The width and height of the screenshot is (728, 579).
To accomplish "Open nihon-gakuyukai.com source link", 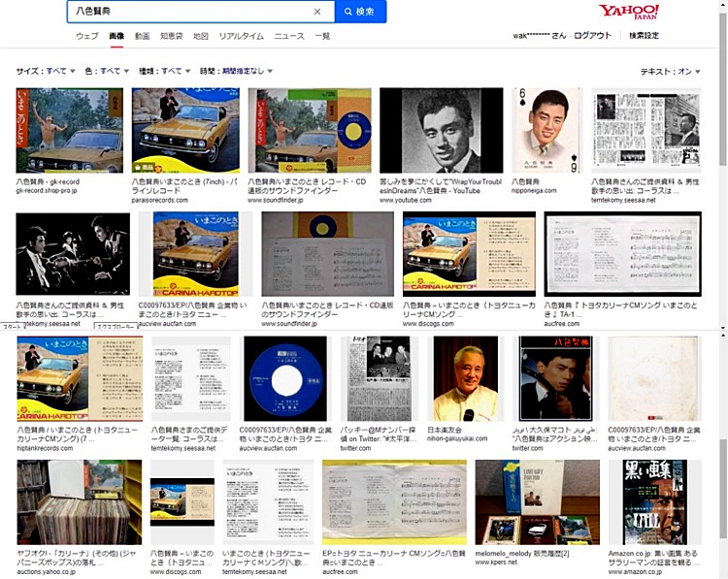I will [x=457, y=438].
